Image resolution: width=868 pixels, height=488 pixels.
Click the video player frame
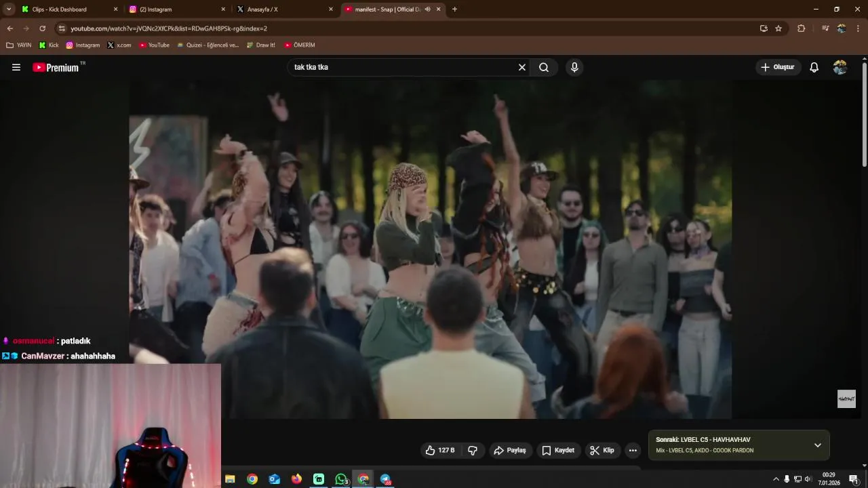point(430,249)
